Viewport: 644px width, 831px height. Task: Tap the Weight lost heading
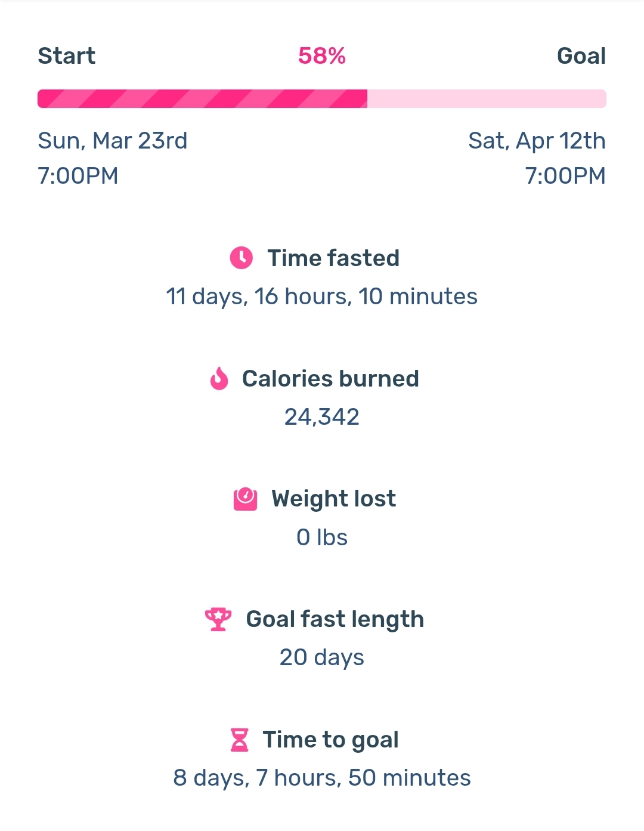tap(334, 499)
